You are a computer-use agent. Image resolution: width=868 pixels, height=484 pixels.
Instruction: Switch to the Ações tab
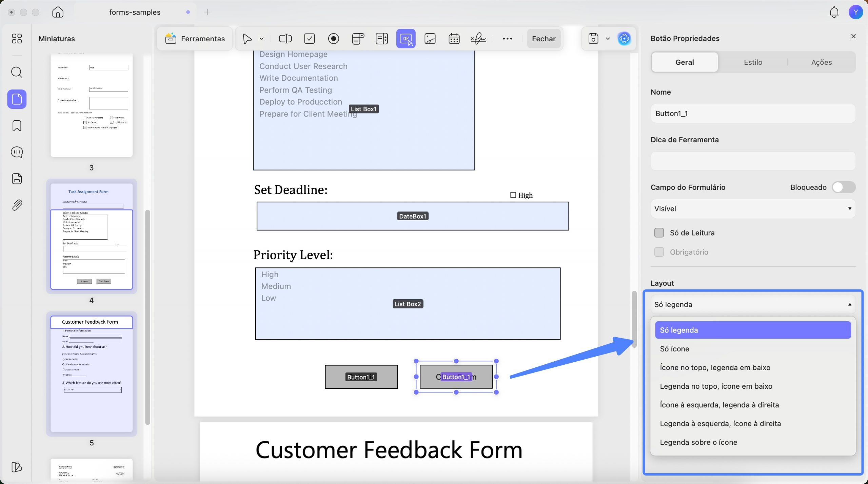click(x=821, y=62)
